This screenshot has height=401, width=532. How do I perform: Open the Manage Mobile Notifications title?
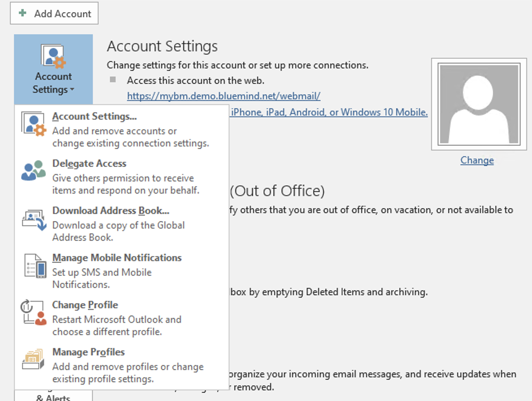[x=117, y=258]
